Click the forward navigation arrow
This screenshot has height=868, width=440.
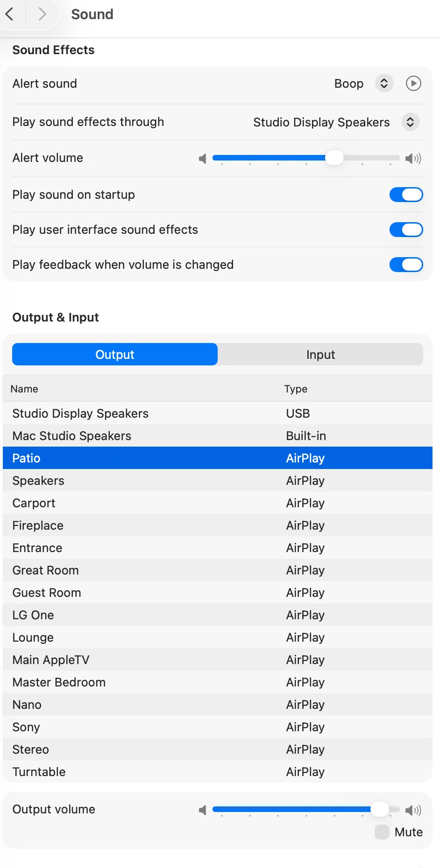point(42,14)
